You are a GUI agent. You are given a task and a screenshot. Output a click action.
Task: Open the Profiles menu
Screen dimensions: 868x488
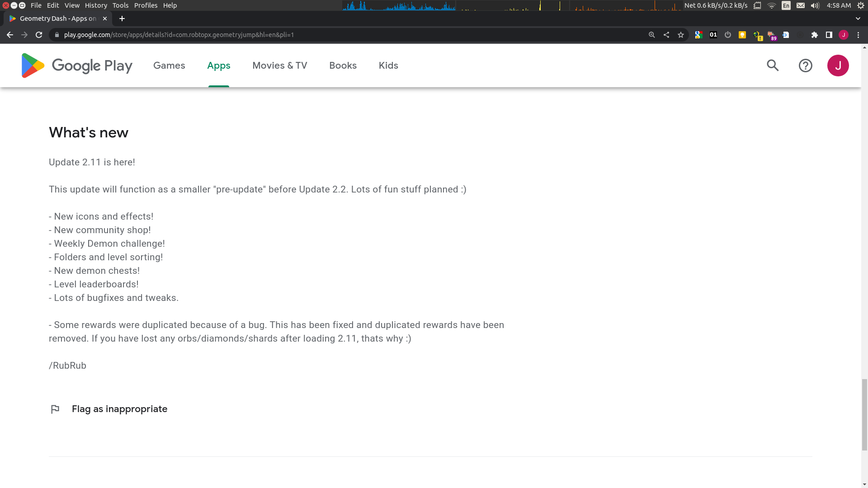tap(146, 5)
